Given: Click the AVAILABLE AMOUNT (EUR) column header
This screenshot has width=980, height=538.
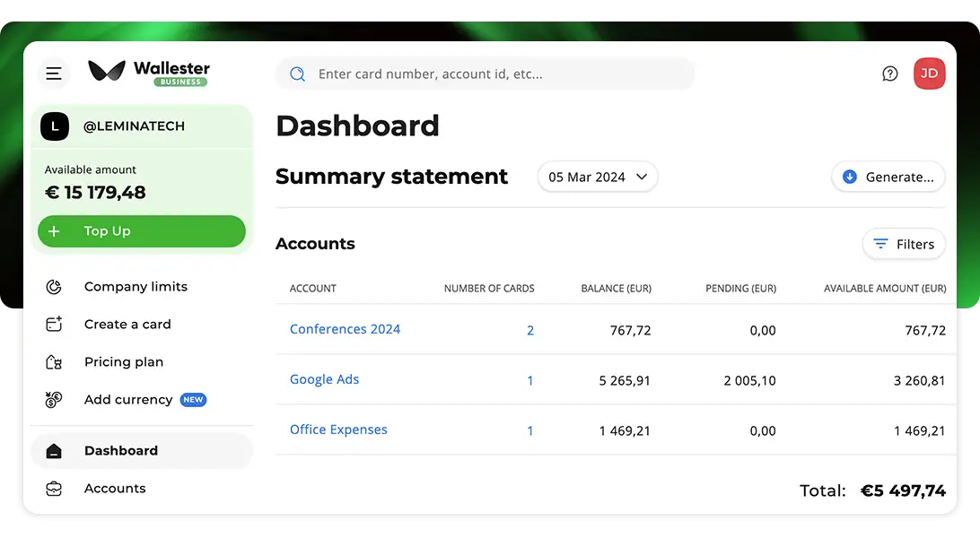Looking at the screenshot, I should [885, 289].
